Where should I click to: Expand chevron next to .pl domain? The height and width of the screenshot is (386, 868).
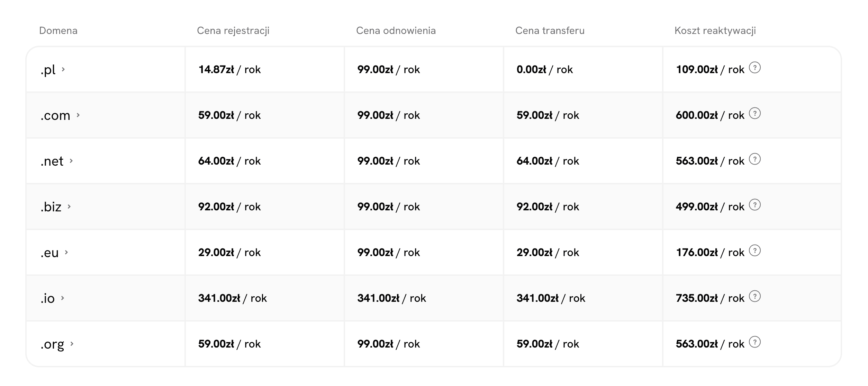[x=63, y=69]
